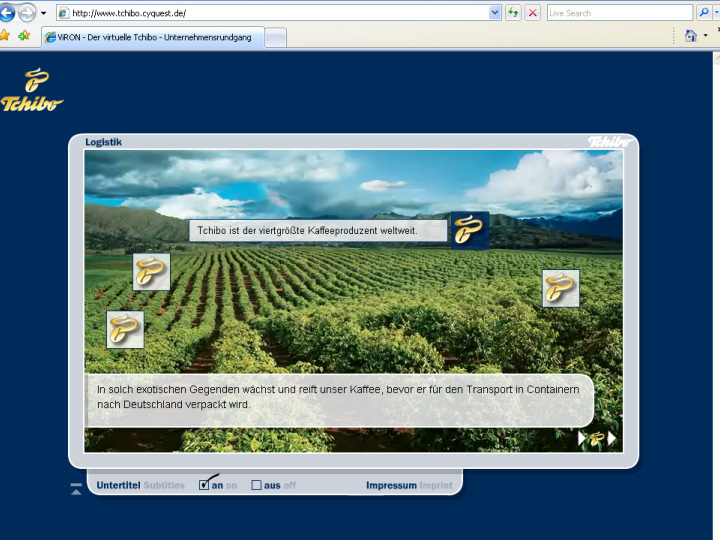Click the Tchibo logo in page header
Screen dimensions: 720x540
[x=32, y=90]
